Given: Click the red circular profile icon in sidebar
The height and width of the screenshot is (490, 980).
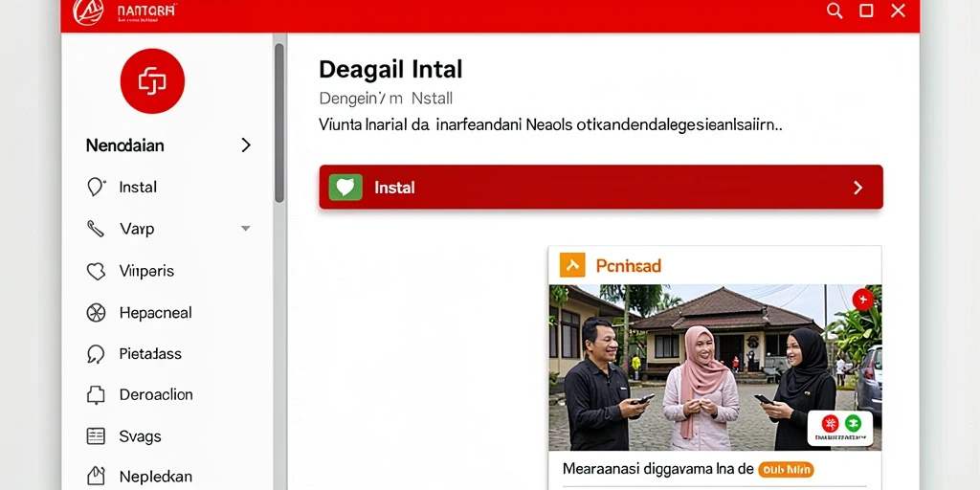Looking at the screenshot, I should click(152, 81).
